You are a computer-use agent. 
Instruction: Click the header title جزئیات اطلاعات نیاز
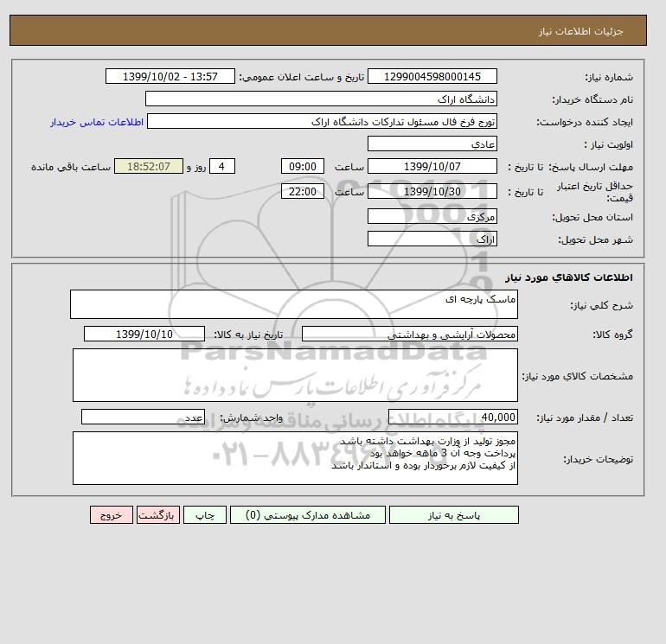pyautogui.click(x=580, y=31)
